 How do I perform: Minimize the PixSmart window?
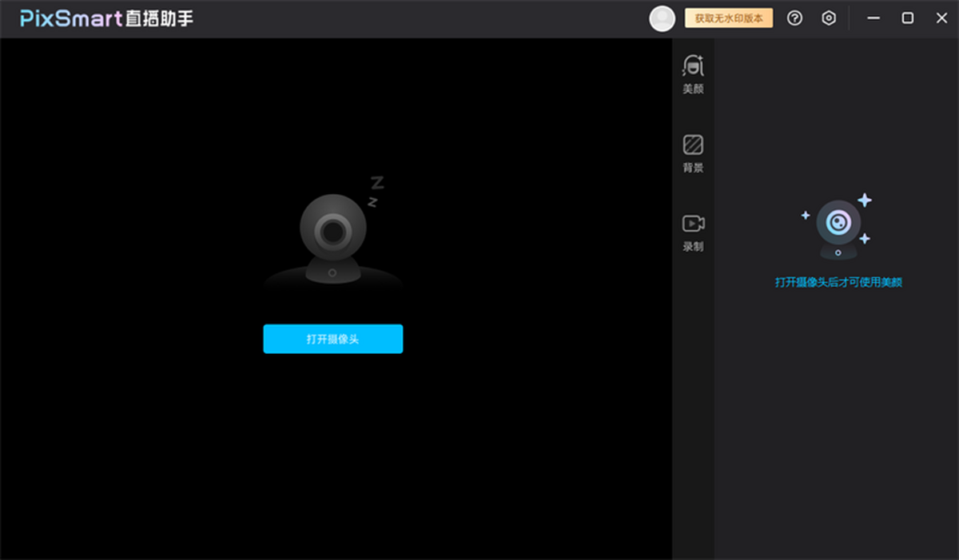pos(874,17)
